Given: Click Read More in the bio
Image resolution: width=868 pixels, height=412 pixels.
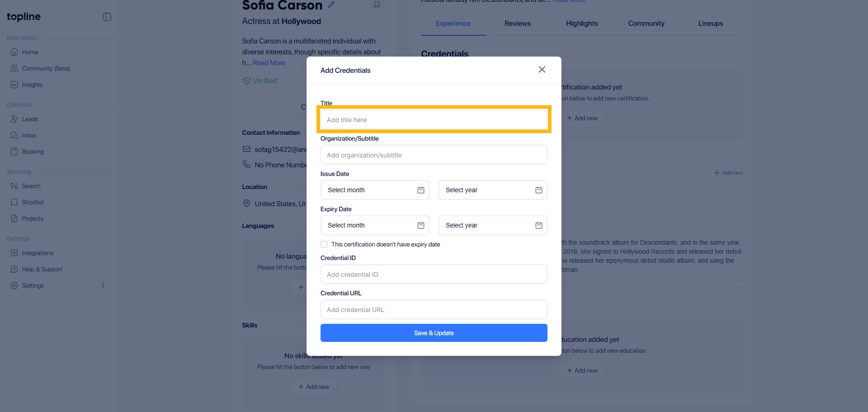Looking at the screenshot, I should pos(269,63).
